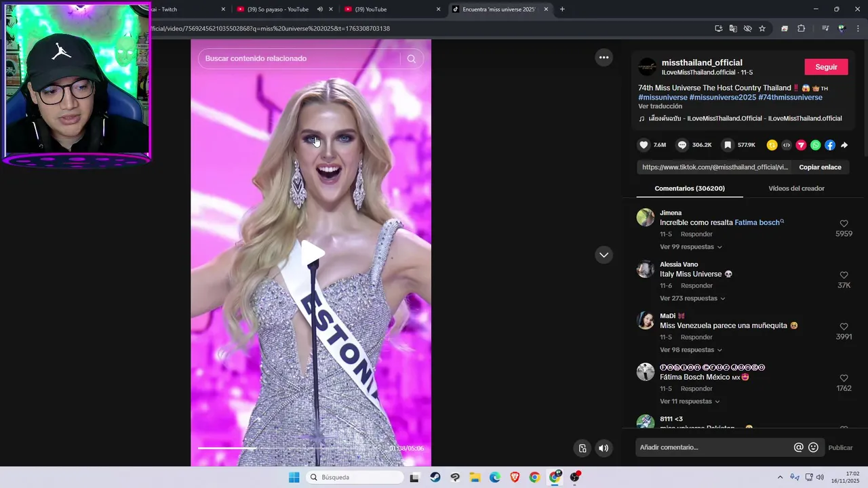Save video with the bookmark icon
This screenshot has height=488, width=868.
pyautogui.click(x=727, y=145)
